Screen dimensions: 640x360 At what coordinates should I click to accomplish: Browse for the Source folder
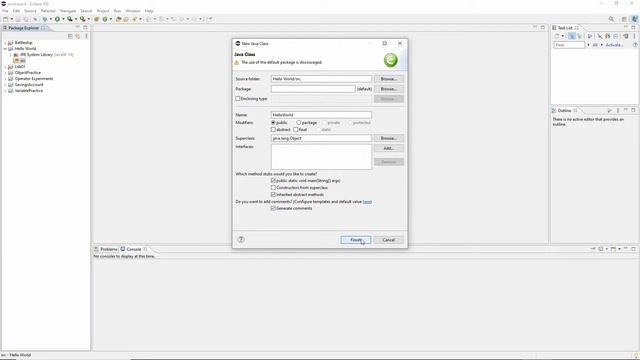[x=389, y=79]
